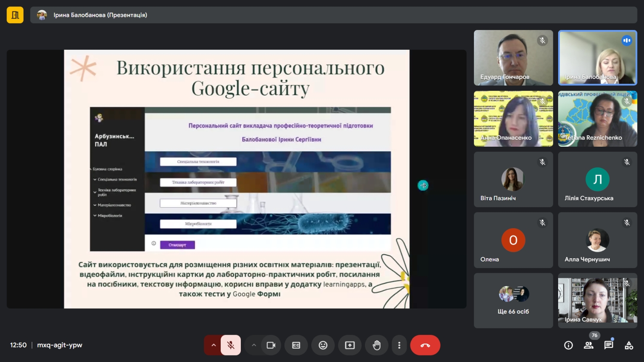Viewport: 644px width, 362px height.
Task: Select Tetiana Reznichenko video tile
Action: coord(598,119)
